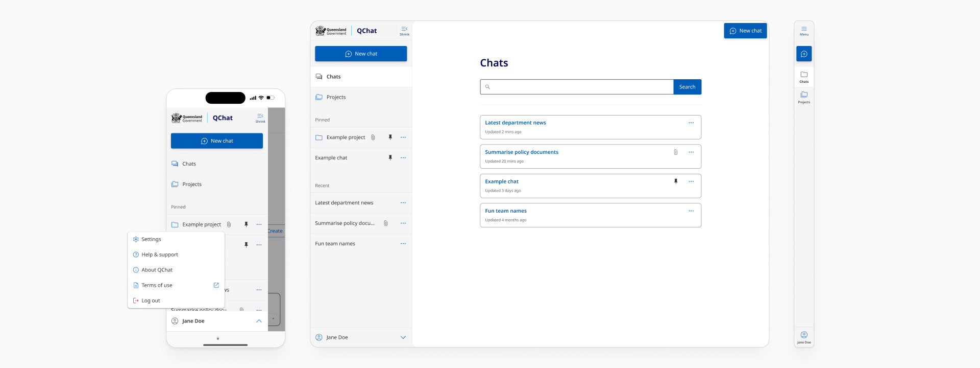Screen dimensions: 980x368
Task: Open Projects in desktop sidebar navigation
Action: coord(361,97)
